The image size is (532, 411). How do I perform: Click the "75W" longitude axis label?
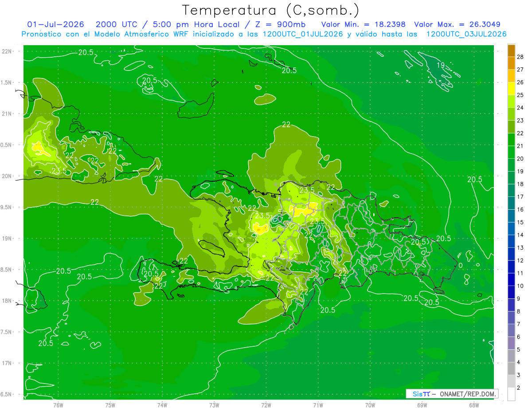coord(110,405)
